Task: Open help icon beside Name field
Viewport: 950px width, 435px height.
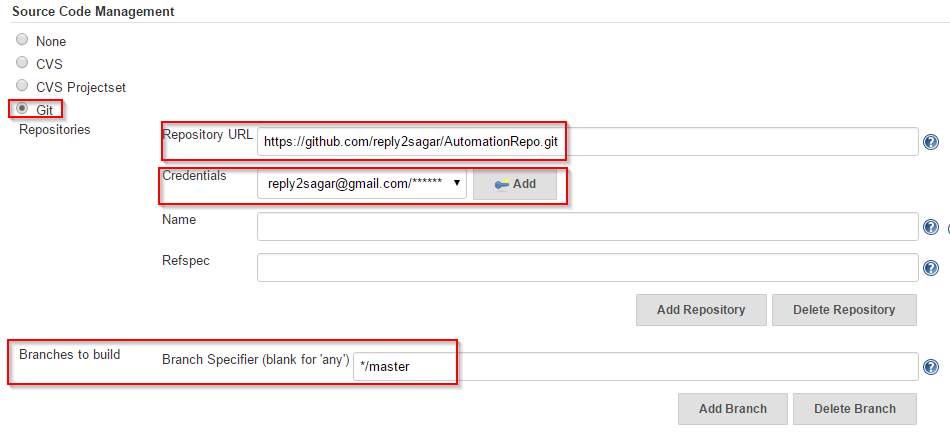Action: coord(931,227)
